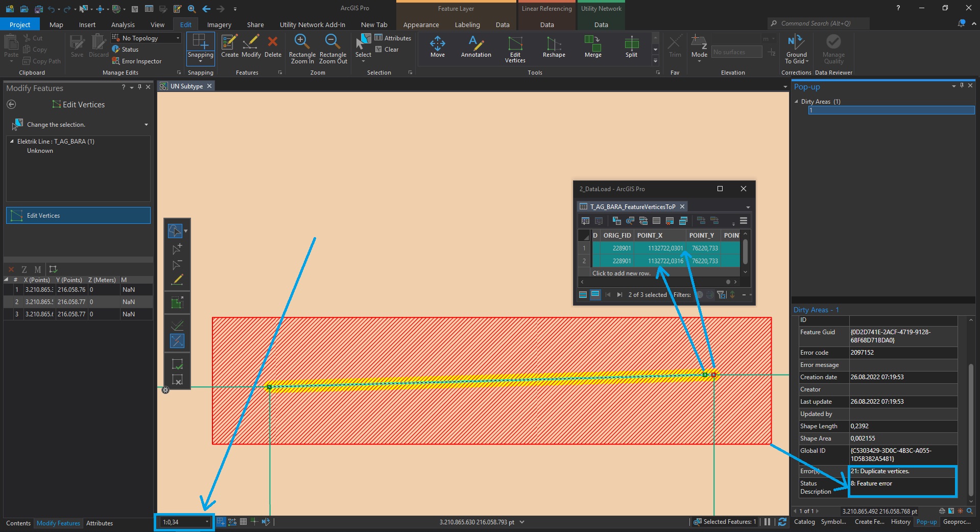Click the table hamburger menu icon

click(x=744, y=221)
